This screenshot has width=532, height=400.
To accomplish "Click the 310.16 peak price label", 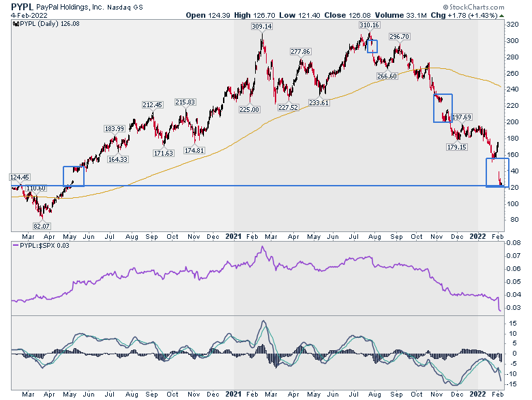I will 369,25.
